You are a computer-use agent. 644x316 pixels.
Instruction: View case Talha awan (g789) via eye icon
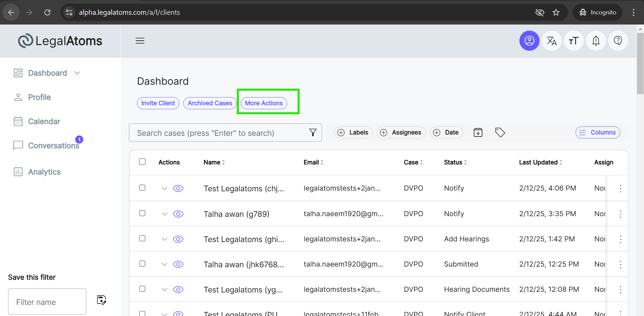point(178,214)
